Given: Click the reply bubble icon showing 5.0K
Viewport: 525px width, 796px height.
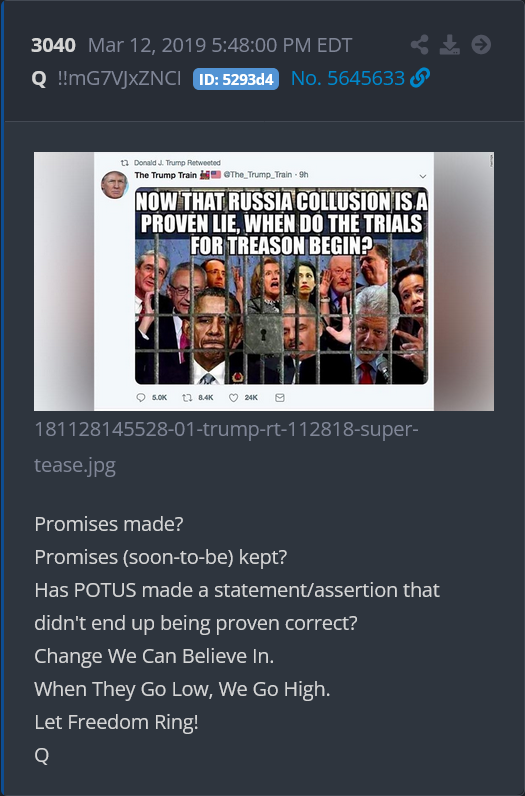Looking at the screenshot, I should click(x=141, y=397).
